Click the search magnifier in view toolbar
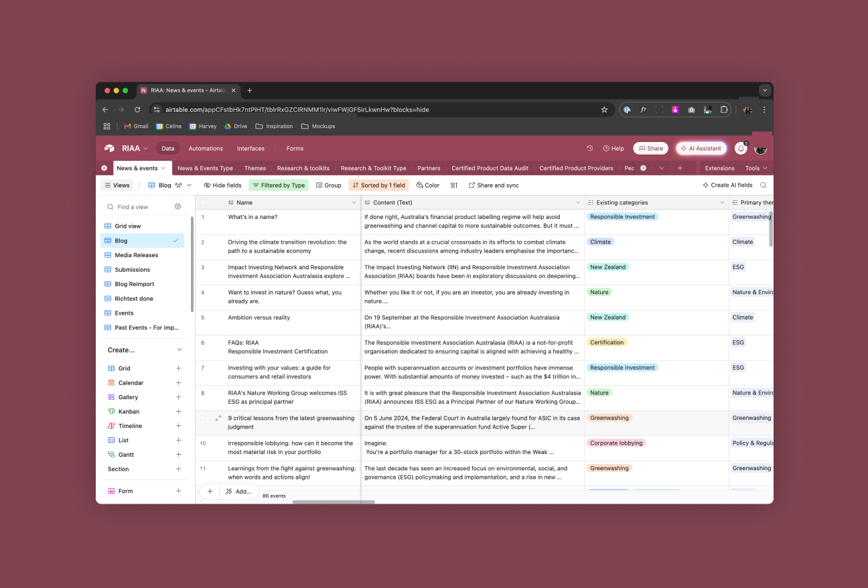The height and width of the screenshot is (588, 868). tap(763, 186)
